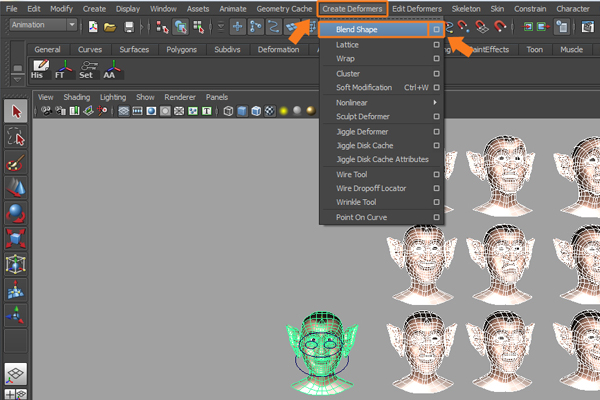Select by hierarchy mode icon
This screenshot has width=600, height=400.
coord(162,27)
